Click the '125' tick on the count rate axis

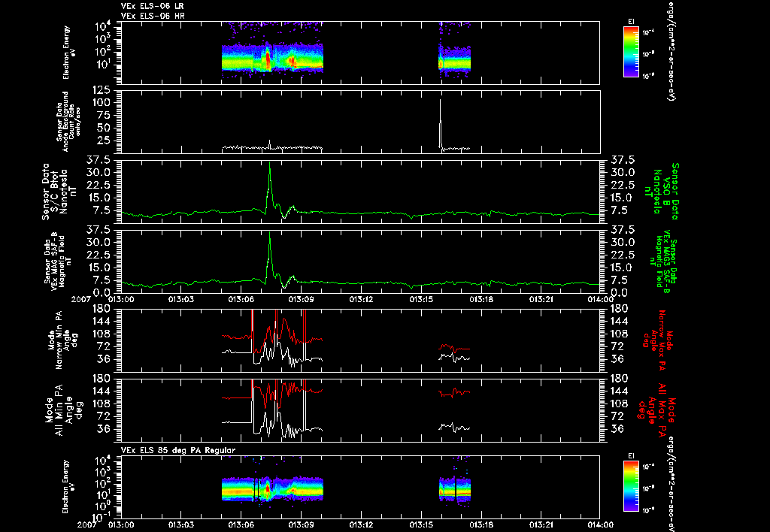point(101,90)
